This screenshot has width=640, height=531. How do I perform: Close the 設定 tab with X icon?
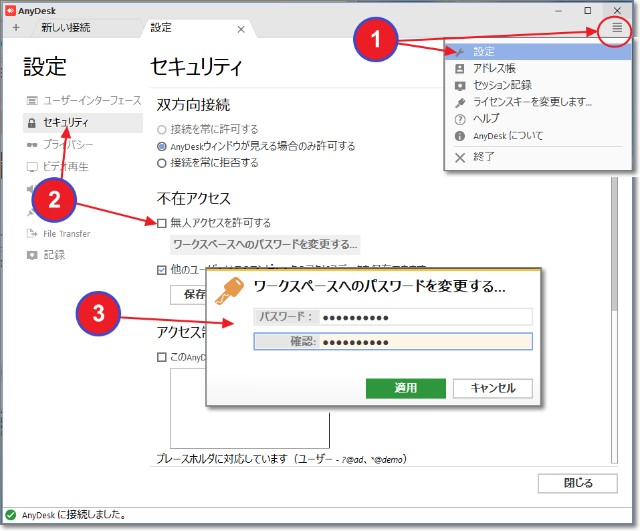pyautogui.click(x=240, y=29)
